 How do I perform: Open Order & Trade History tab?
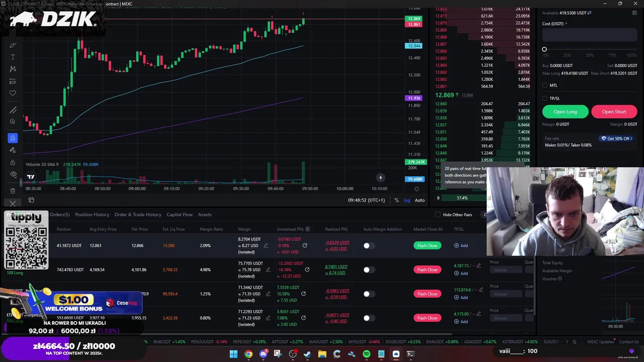(138, 215)
